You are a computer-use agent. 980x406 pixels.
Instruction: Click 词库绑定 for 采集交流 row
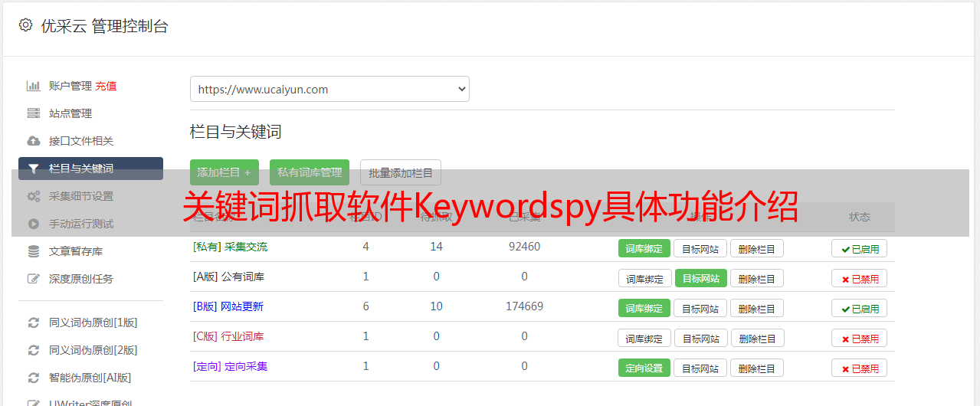tap(644, 248)
